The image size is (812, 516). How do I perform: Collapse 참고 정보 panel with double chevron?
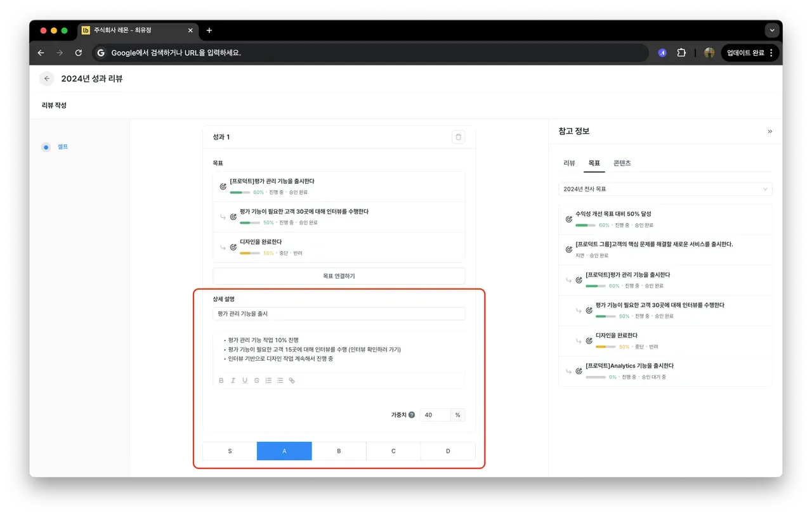(769, 131)
